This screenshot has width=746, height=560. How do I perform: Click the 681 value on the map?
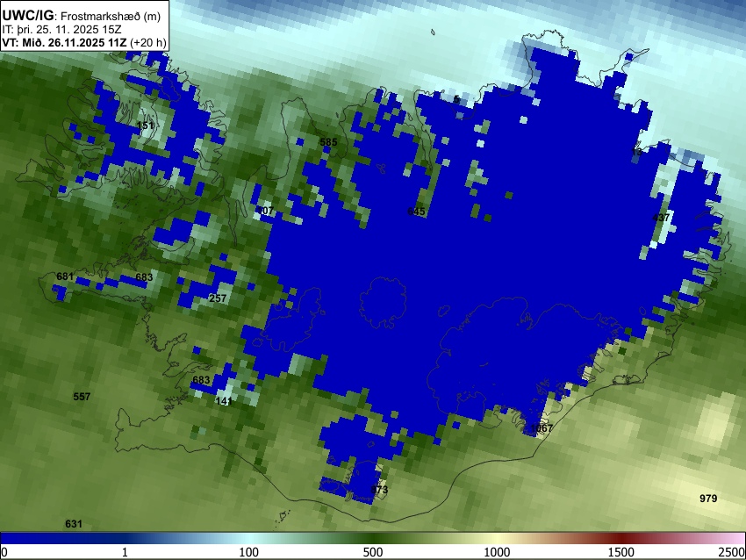[x=65, y=276]
